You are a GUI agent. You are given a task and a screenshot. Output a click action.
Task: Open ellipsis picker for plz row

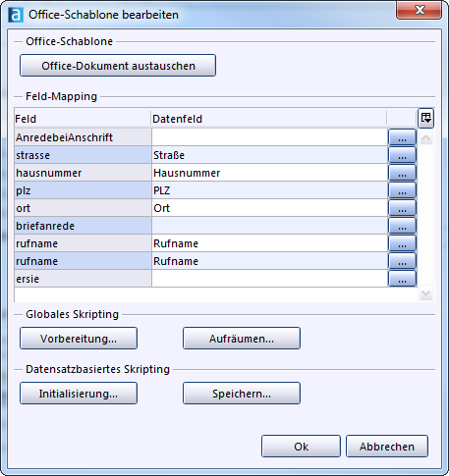pos(402,190)
